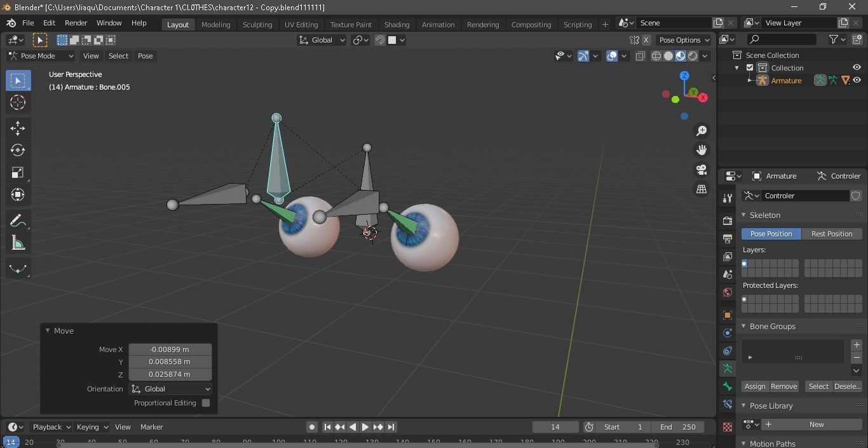Image resolution: width=868 pixels, height=448 pixels.
Task: Activate the Transform tool
Action: (18, 194)
